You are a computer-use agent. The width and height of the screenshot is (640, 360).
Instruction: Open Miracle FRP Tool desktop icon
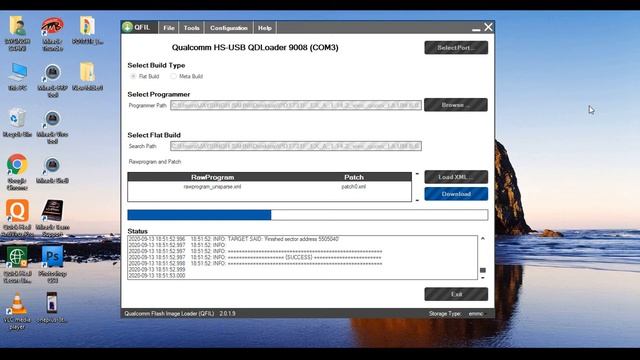click(52, 80)
